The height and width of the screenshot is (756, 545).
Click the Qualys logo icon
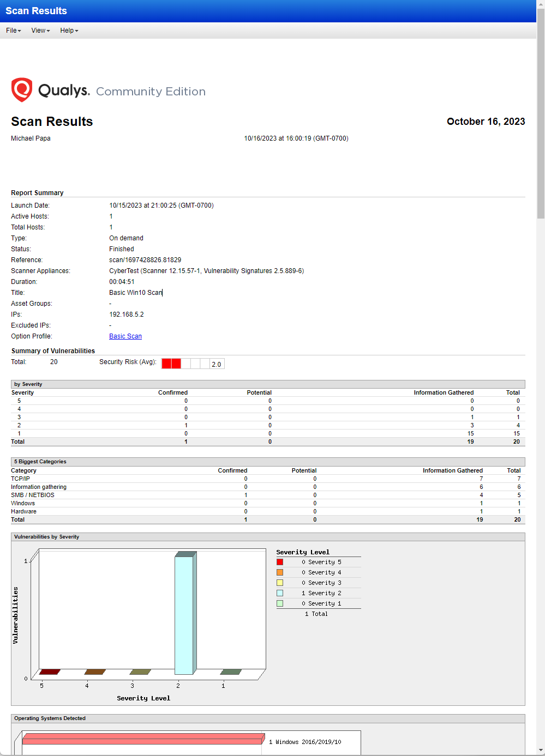click(x=21, y=89)
